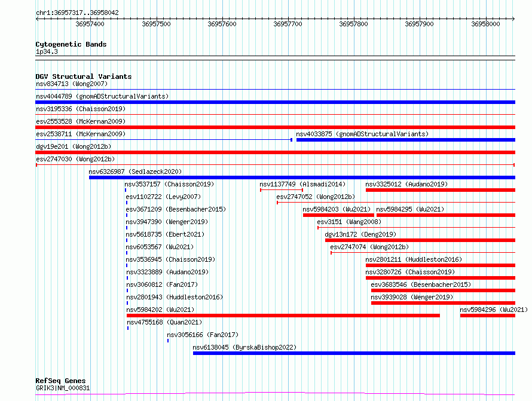Click the Cytogenetic Bands track heading
This screenshot has height=401, width=532.
coord(71,44)
